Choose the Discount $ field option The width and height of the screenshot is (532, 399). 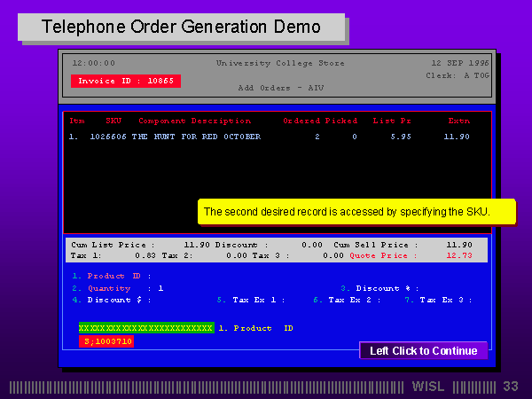(112, 300)
